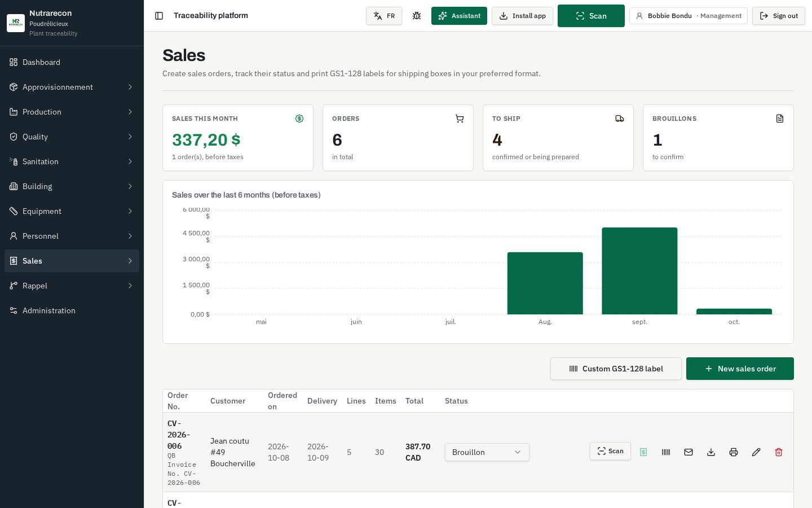Click the Status column header

(456, 401)
